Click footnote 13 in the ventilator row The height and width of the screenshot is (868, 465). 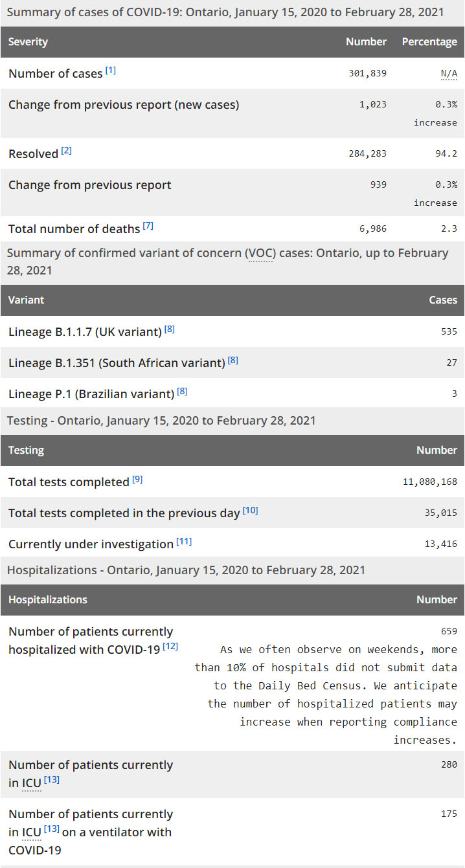(x=52, y=829)
